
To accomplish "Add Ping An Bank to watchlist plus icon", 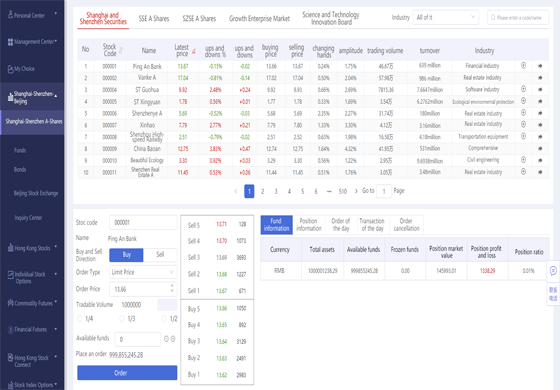I will [523, 65].
